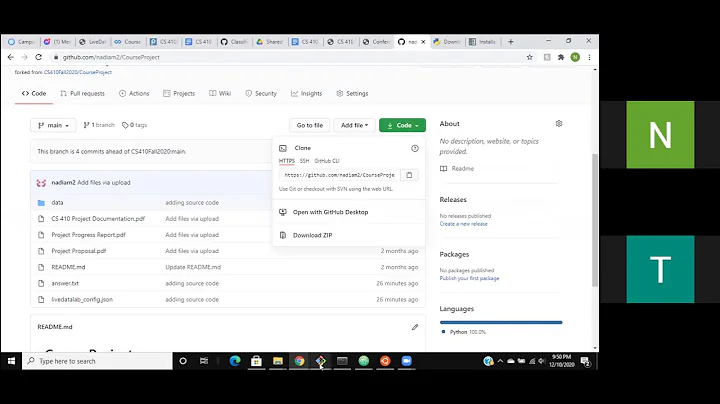Select HTTPS clone option
The width and height of the screenshot is (720, 404).
[287, 161]
